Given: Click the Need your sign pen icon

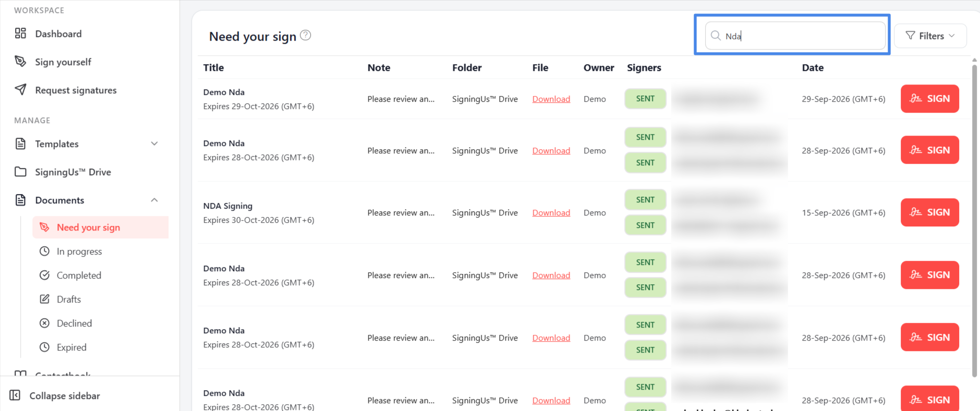Looking at the screenshot, I should pos(44,227).
